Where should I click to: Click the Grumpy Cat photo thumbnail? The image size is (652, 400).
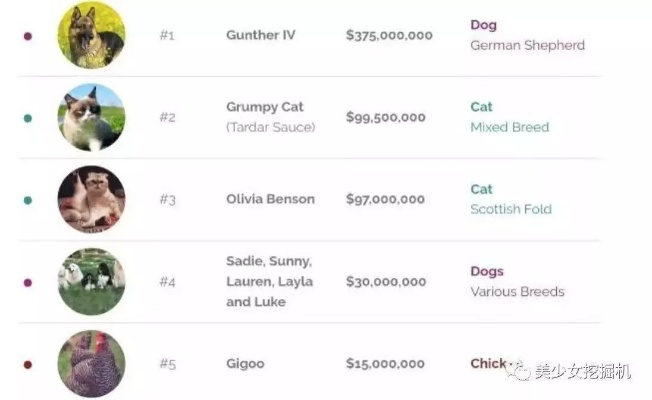(x=92, y=117)
